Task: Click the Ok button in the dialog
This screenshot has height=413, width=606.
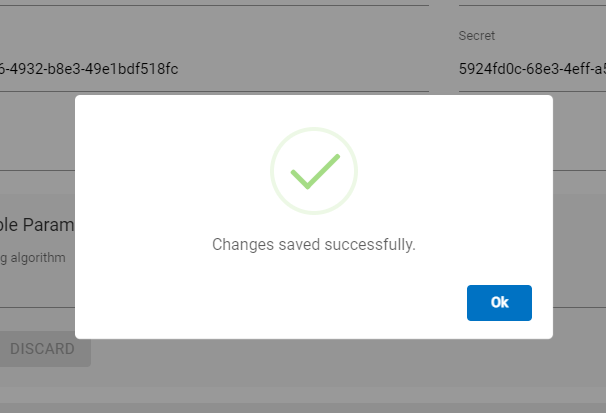Action: (499, 303)
